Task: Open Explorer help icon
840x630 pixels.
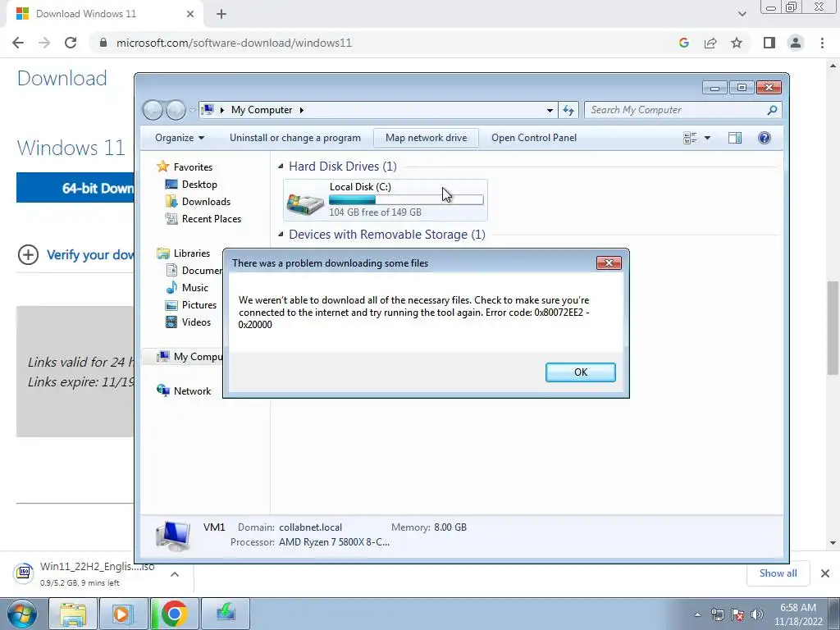Action: click(x=765, y=138)
